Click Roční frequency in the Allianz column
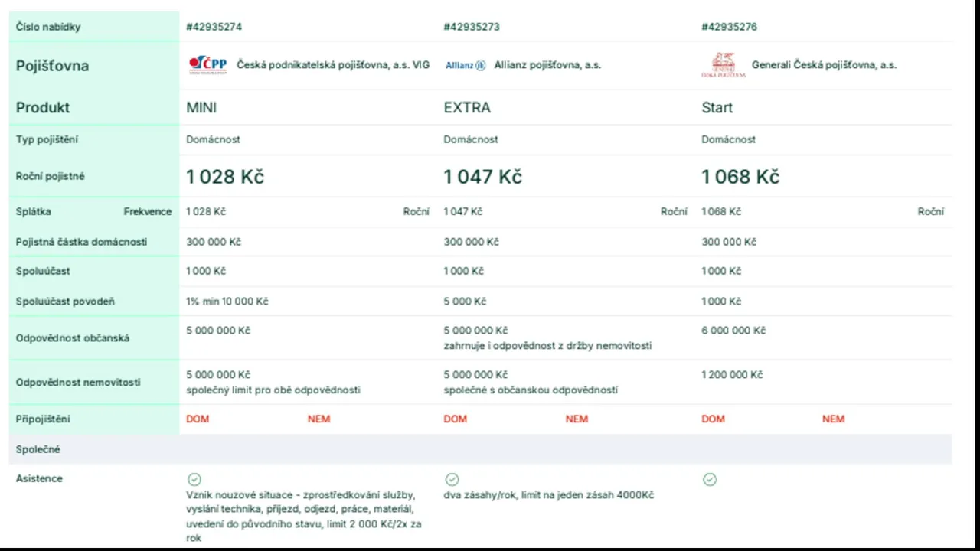The image size is (980, 551). (x=674, y=211)
